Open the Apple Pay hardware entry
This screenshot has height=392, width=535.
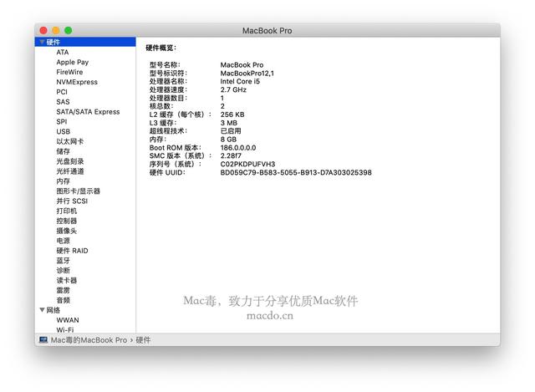click(x=72, y=62)
